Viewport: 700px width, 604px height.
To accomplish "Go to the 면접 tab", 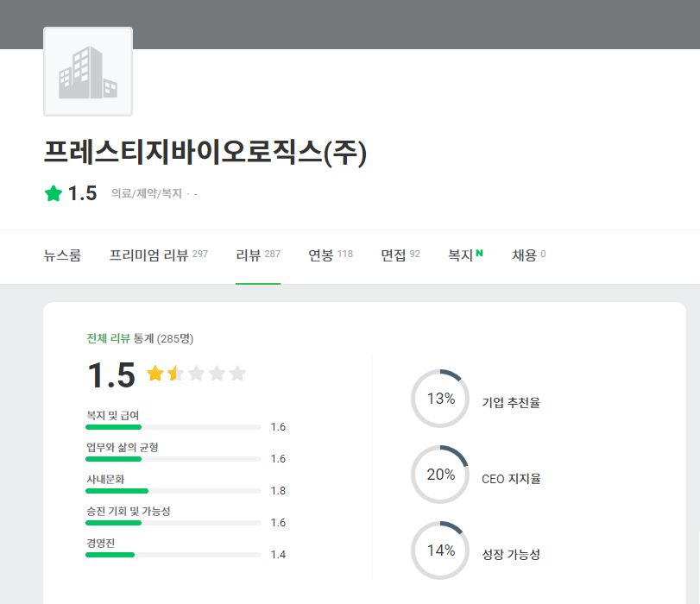I will 400,255.
